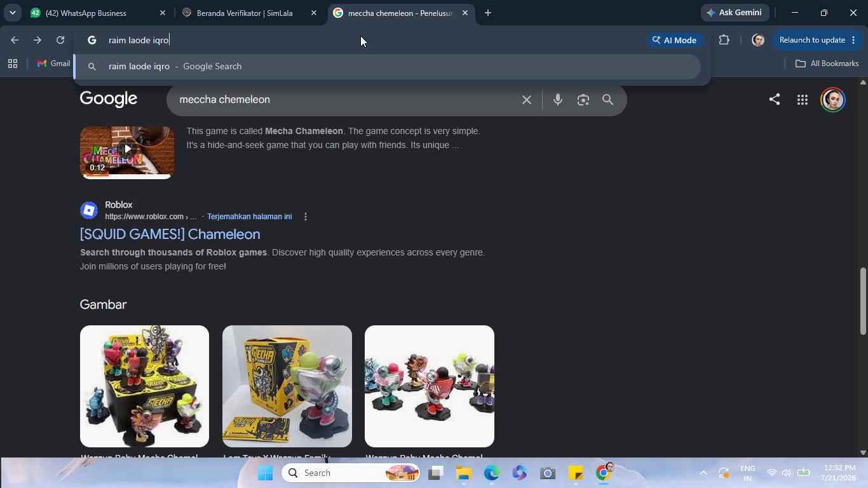Screen dimensions: 868x488
Task: Check battery status in system tray
Action: pos(803,473)
